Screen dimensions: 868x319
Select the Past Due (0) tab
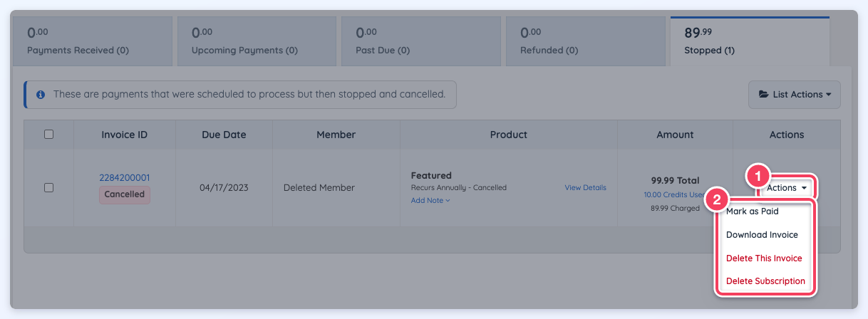pyautogui.click(x=420, y=41)
